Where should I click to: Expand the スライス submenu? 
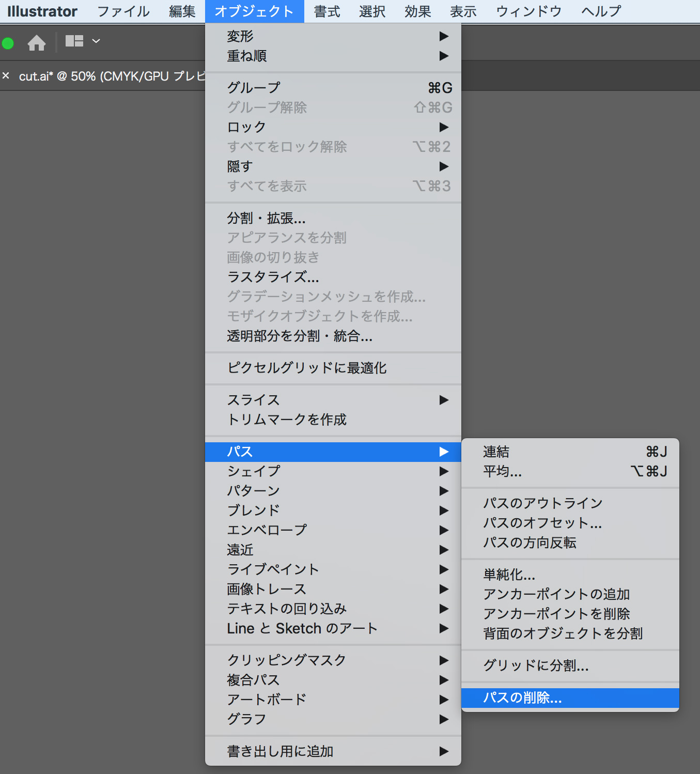[333, 400]
